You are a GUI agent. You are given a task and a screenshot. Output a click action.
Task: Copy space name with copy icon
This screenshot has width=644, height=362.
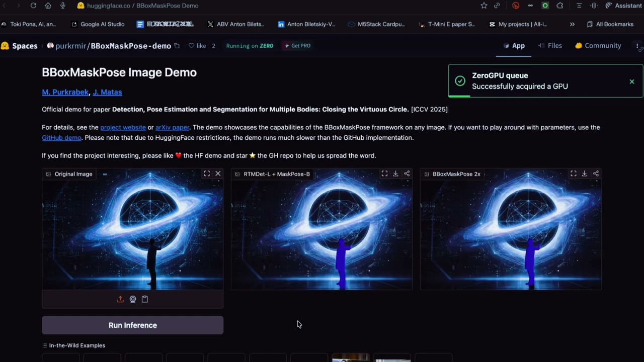coord(177,46)
